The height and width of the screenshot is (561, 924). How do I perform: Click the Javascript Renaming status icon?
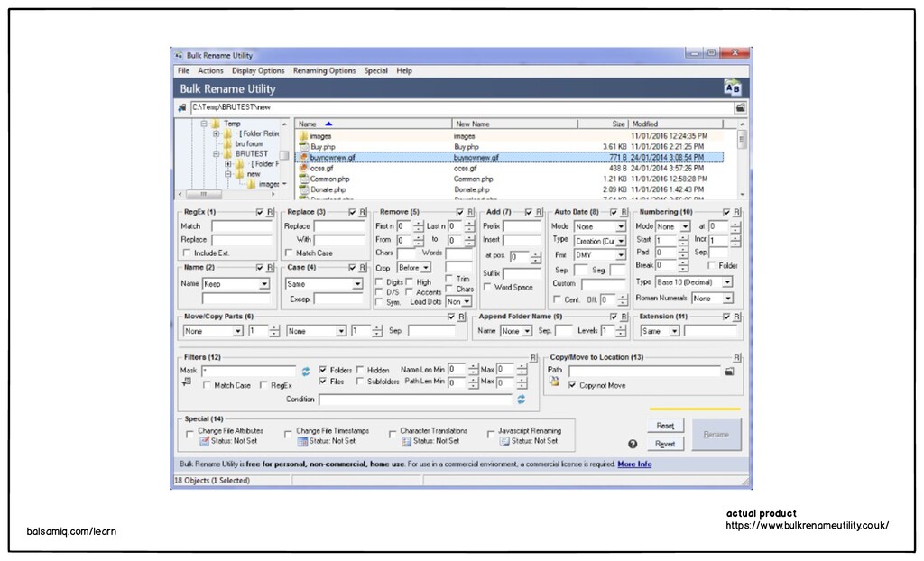(504, 441)
